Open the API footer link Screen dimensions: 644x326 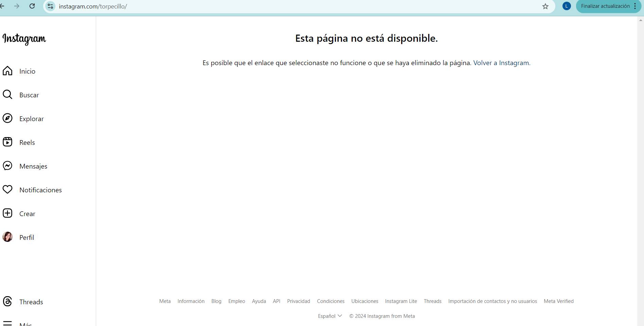pyautogui.click(x=276, y=301)
